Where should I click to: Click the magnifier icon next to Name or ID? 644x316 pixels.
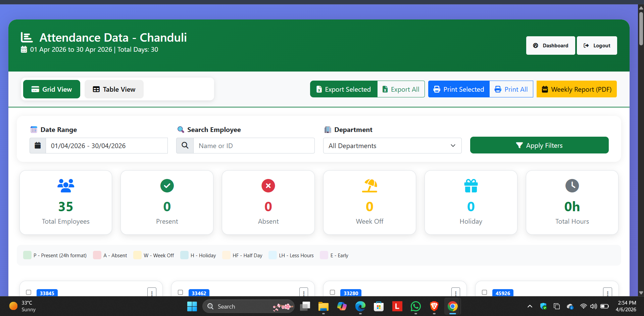pyautogui.click(x=185, y=145)
